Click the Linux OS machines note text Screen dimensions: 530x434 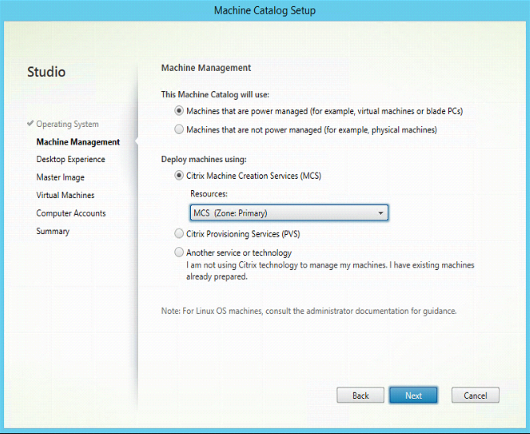point(309,311)
